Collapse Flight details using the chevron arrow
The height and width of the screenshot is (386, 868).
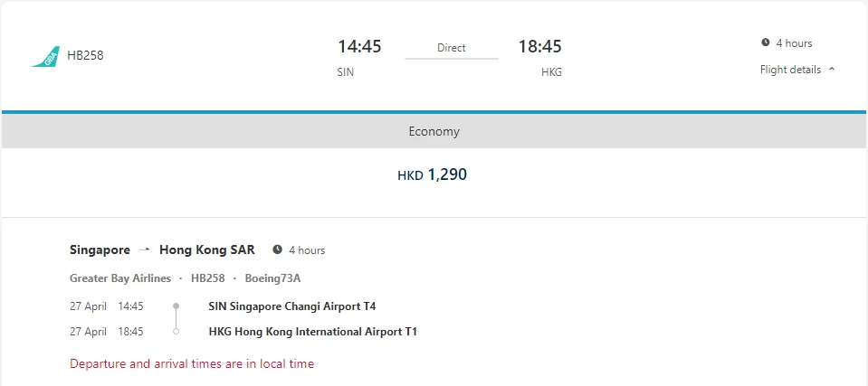(832, 70)
